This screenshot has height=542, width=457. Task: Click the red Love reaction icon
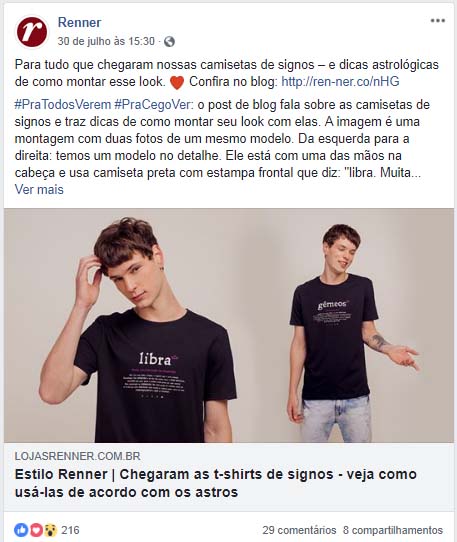pos(36,530)
